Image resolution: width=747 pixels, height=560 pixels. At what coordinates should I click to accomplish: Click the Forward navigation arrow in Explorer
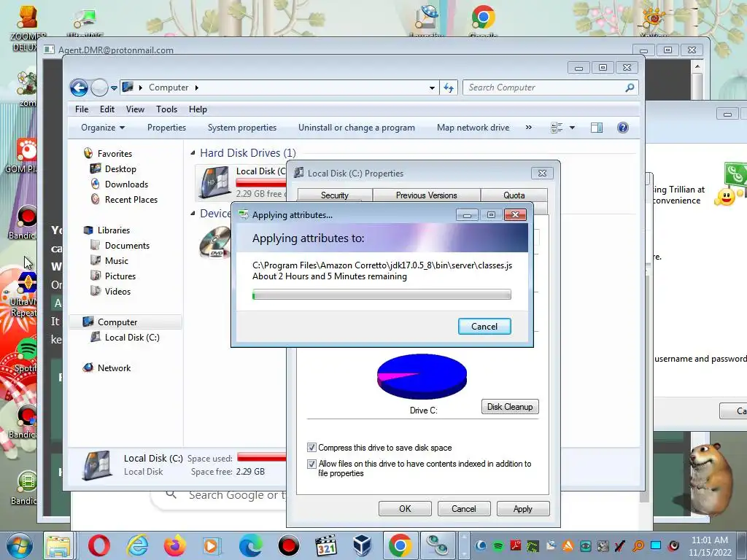coord(99,87)
